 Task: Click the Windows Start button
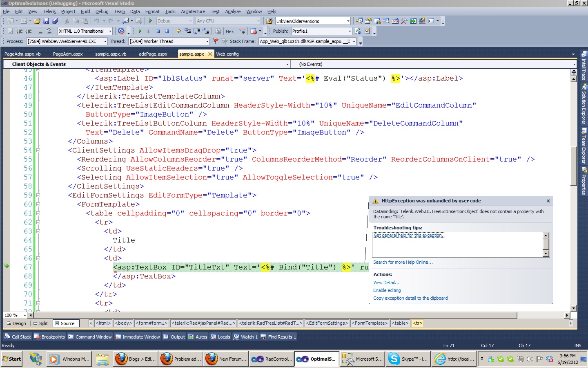(11, 359)
